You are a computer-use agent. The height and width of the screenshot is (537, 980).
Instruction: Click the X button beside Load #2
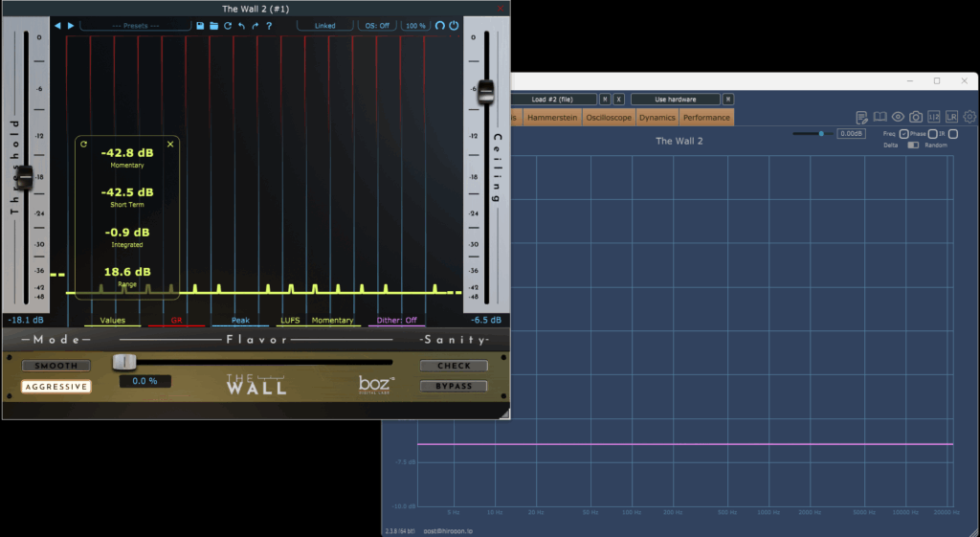click(619, 100)
